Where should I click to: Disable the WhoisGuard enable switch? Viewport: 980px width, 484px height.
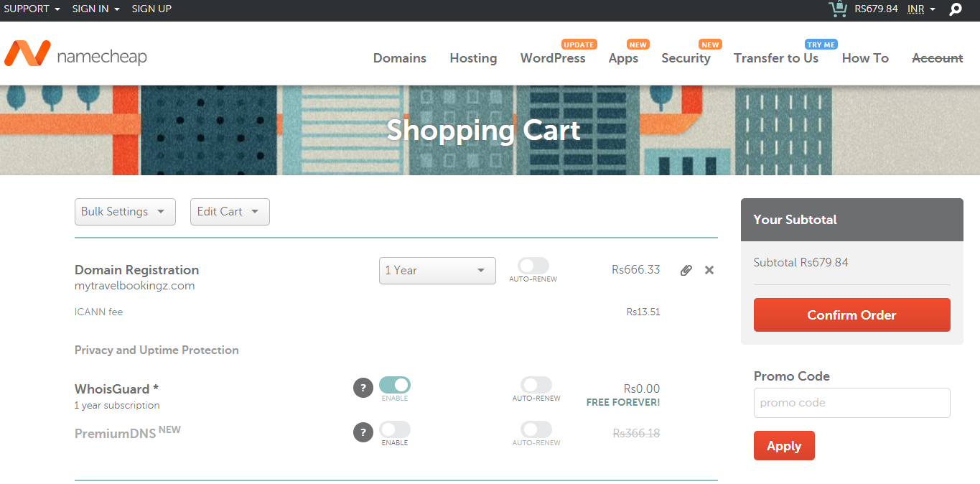395,385
